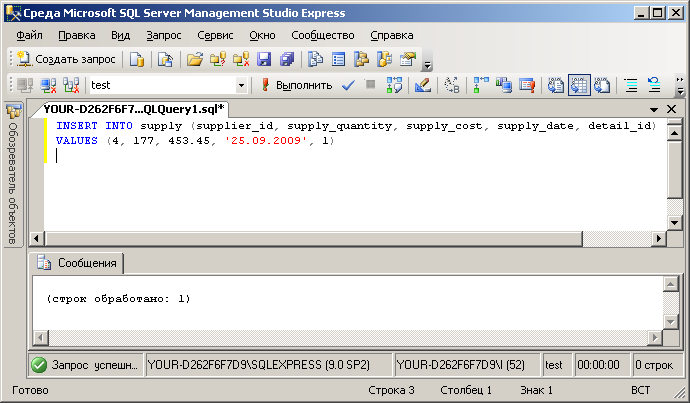Click the Save All stacked disks icon

pos(287,59)
